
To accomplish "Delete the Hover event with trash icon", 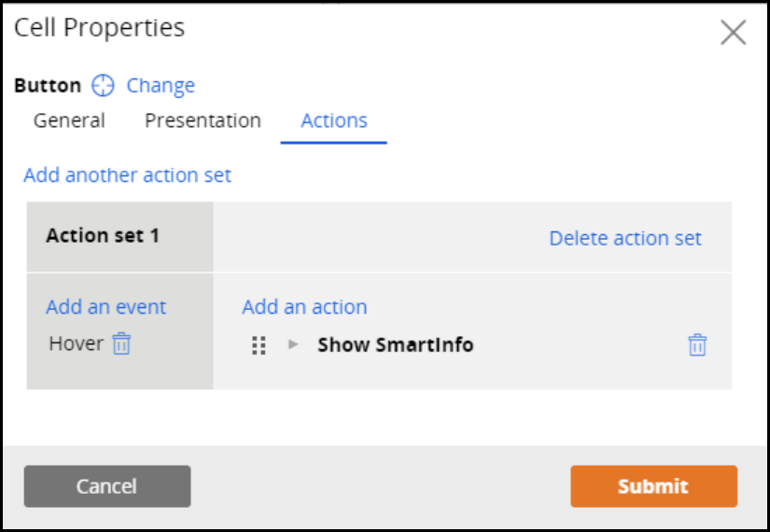I will (122, 344).
